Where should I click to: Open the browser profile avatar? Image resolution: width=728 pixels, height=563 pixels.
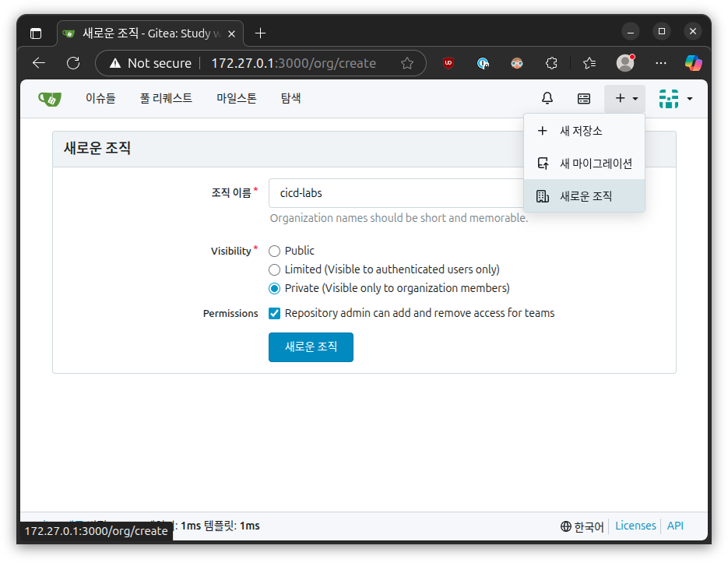tap(625, 63)
